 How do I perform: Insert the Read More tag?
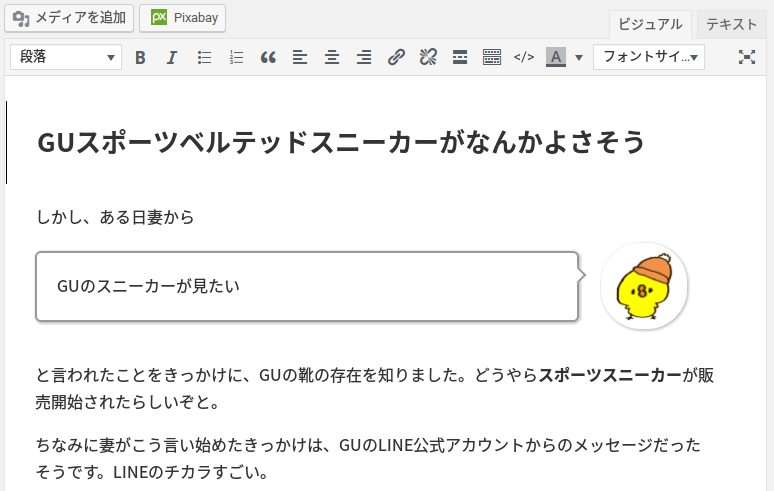[x=460, y=58]
